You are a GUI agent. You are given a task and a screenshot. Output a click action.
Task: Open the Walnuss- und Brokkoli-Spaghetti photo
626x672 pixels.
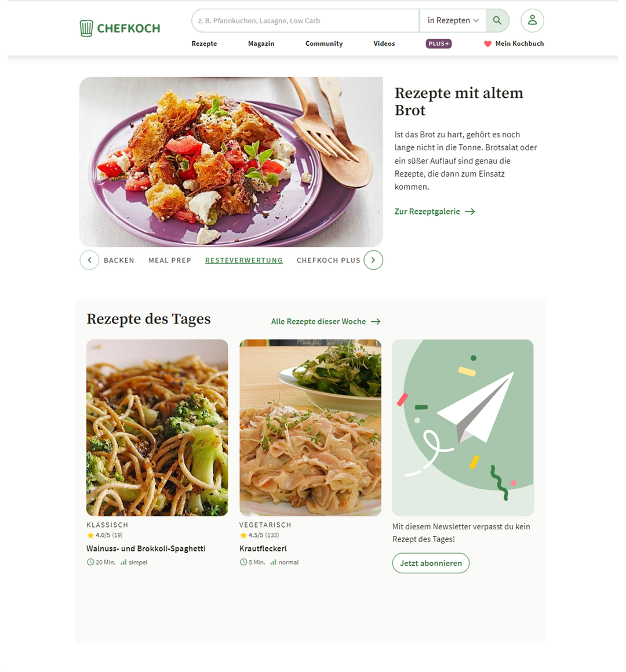click(157, 428)
